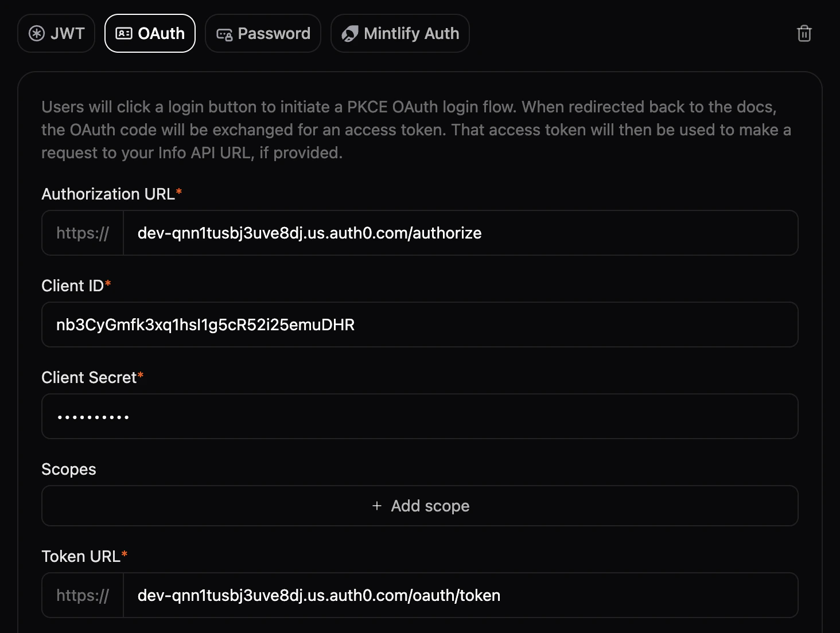840x633 pixels.
Task: Click the Mintlify logo icon in Mintlify Auth tab
Action: [349, 33]
